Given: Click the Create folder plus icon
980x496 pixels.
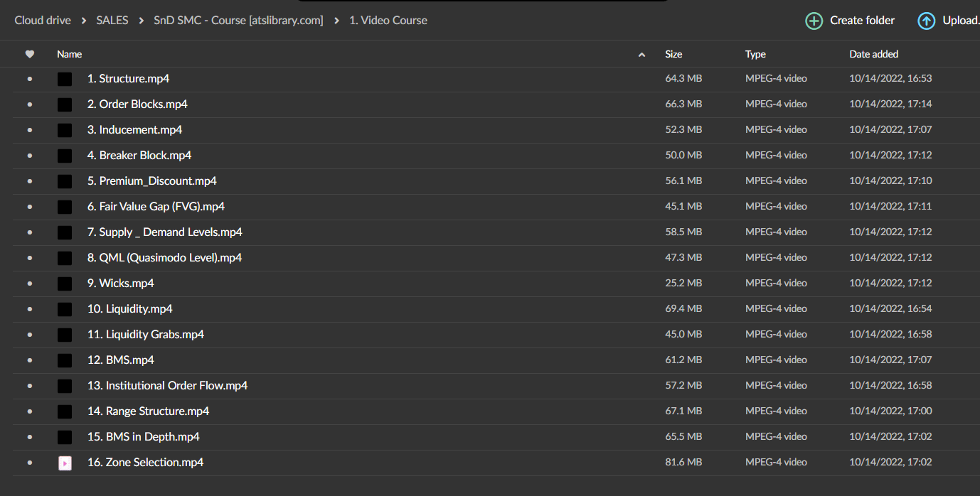Looking at the screenshot, I should (814, 21).
